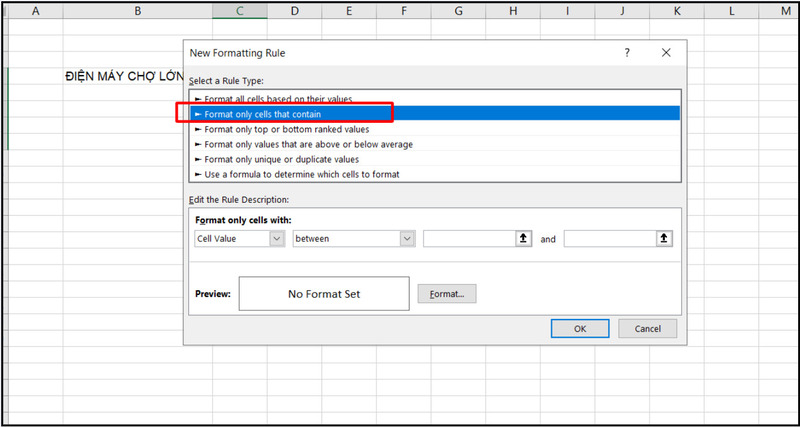Click the second value input field after 'and'
Image resolution: width=800 pixels, height=427 pixels.
(x=609, y=239)
